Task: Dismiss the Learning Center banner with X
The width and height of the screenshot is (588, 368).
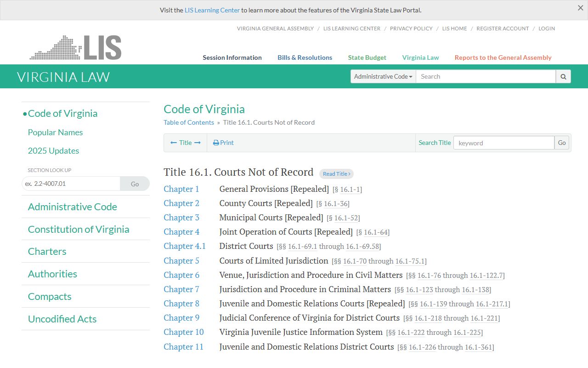Action: coord(580,8)
